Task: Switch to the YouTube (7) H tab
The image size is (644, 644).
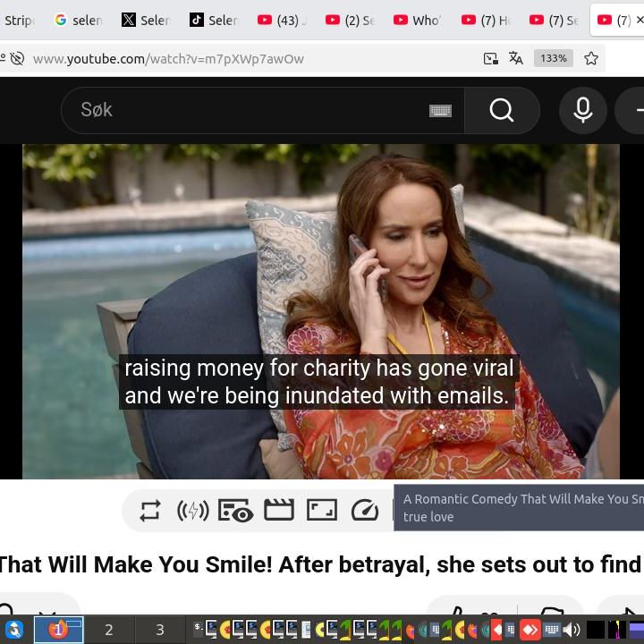Action: (x=486, y=20)
